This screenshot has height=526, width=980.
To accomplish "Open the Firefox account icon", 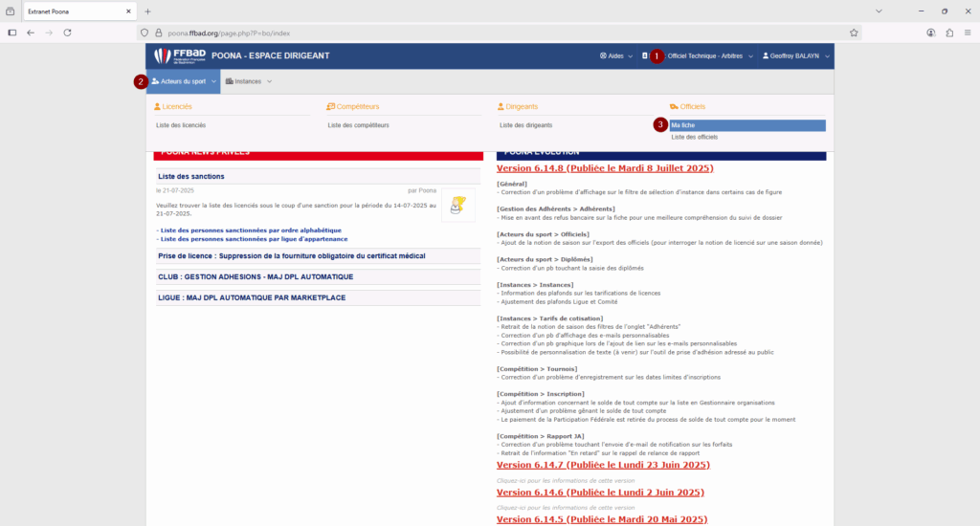I will 931,33.
